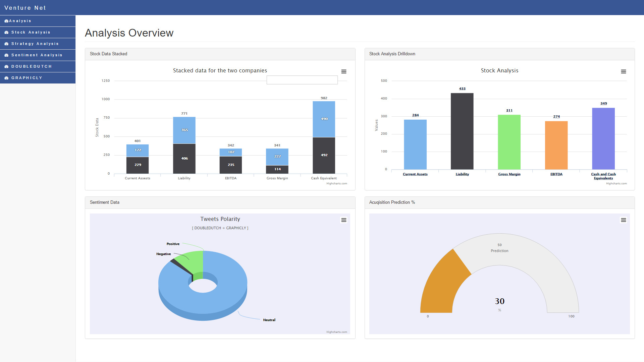The width and height of the screenshot is (644, 362).
Task: Click the Cash and Cash Equivalents label
Action: 603,176
